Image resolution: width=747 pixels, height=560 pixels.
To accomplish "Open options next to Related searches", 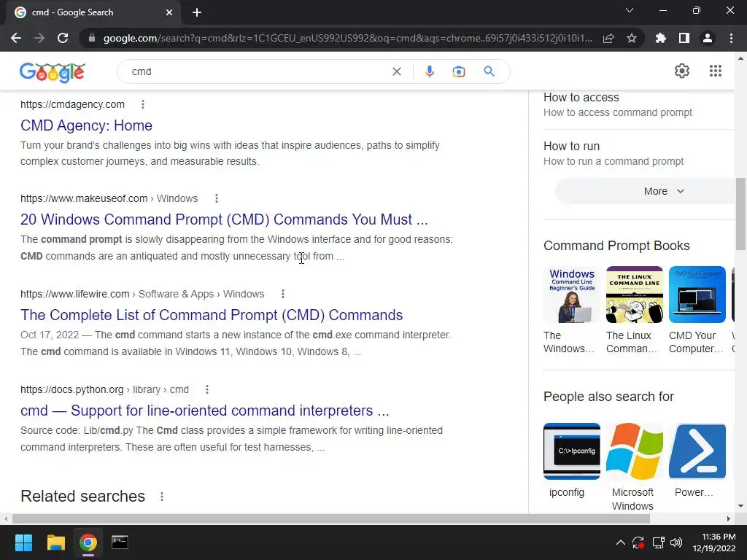I will pyautogui.click(x=162, y=497).
